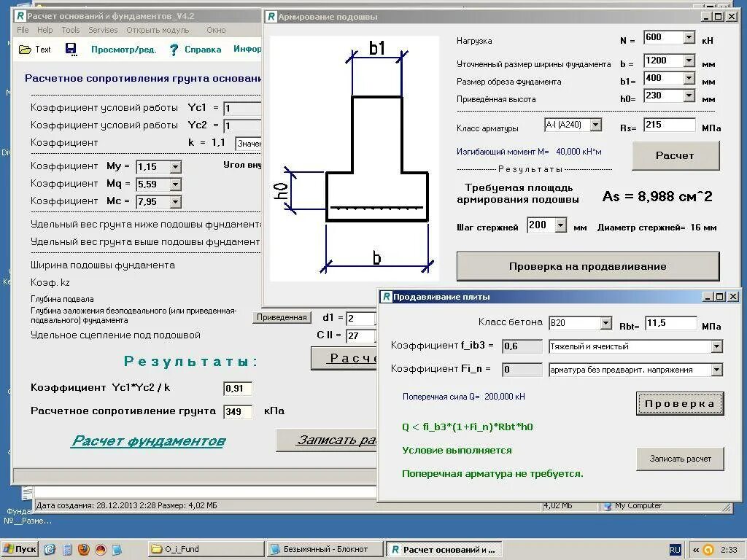This screenshot has height=560, width=747.
Task: Click the Yc1*Yc2/k result field 0,91
Action: pyautogui.click(x=238, y=389)
